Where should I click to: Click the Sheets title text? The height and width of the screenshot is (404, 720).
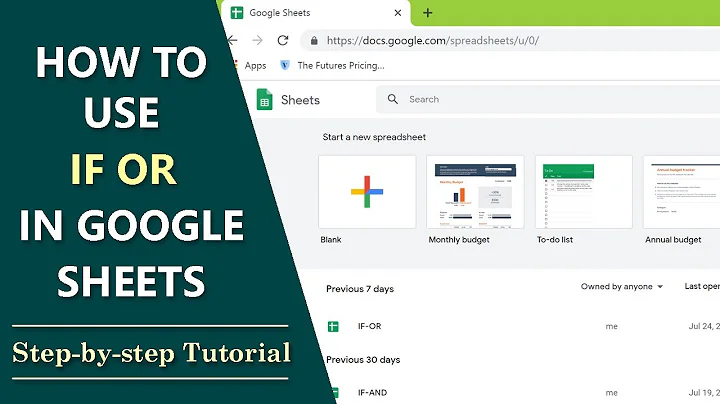coord(300,100)
